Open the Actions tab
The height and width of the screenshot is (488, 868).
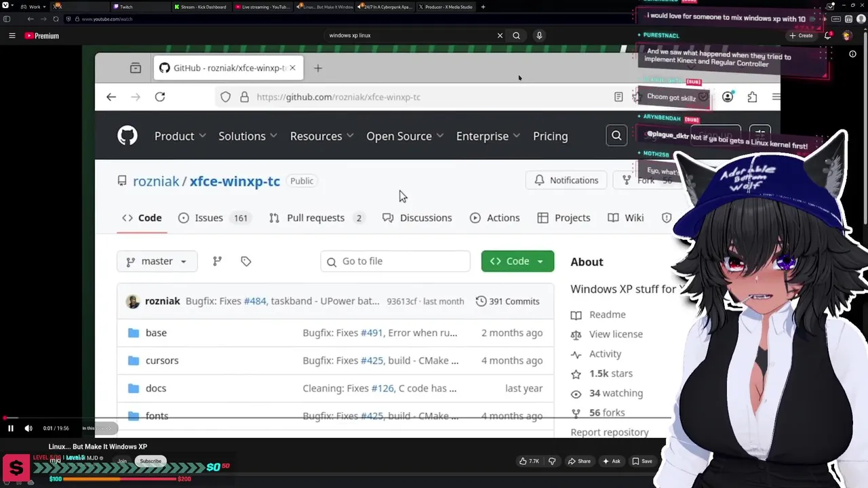[494, 218]
